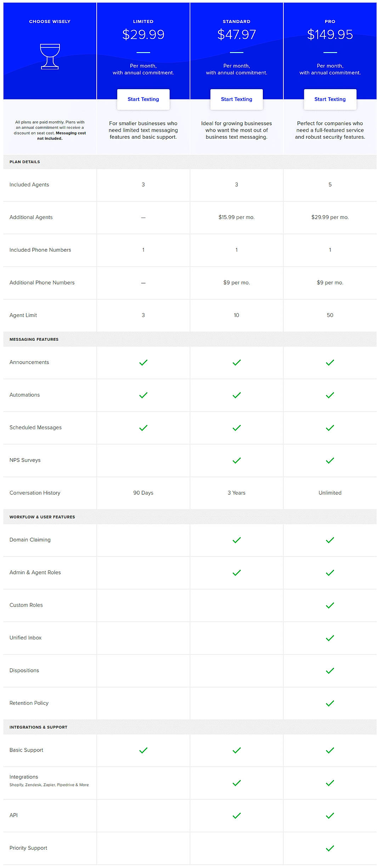Select the STANDARD plan column header
Viewport: 379px width, 868px height.
tap(236, 21)
